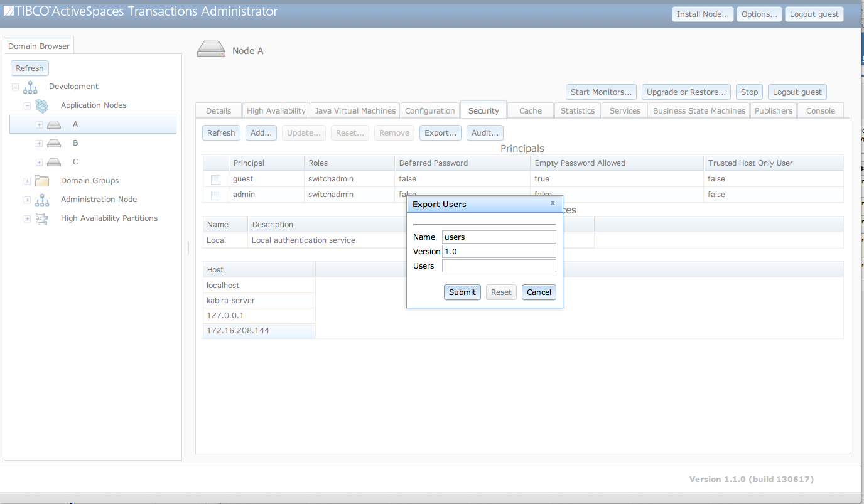Screen dimensions: 864x504
Task: Collapse the Application Nodes section
Action: [26, 105]
